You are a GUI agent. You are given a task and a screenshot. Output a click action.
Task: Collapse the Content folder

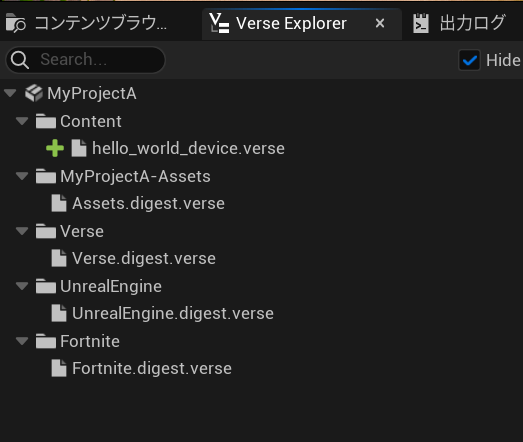coord(22,121)
